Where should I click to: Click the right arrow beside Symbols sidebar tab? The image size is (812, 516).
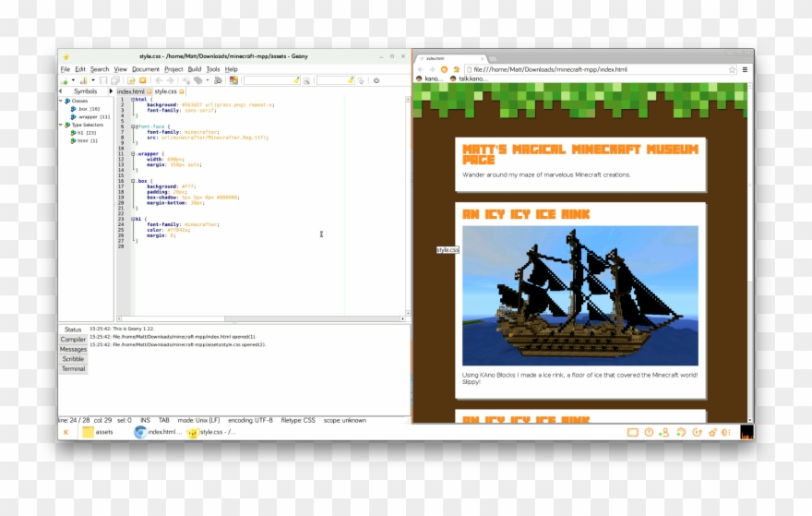tap(111, 91)
